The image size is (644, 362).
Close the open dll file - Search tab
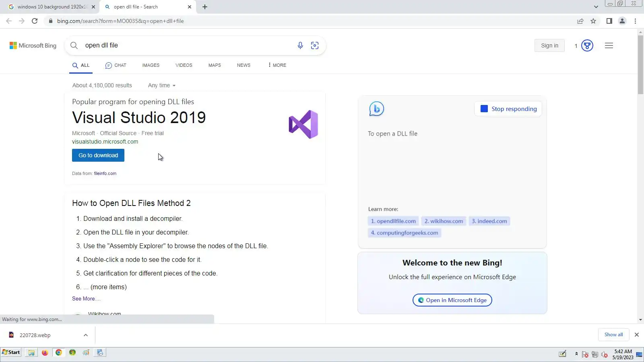tap(190, 7)
